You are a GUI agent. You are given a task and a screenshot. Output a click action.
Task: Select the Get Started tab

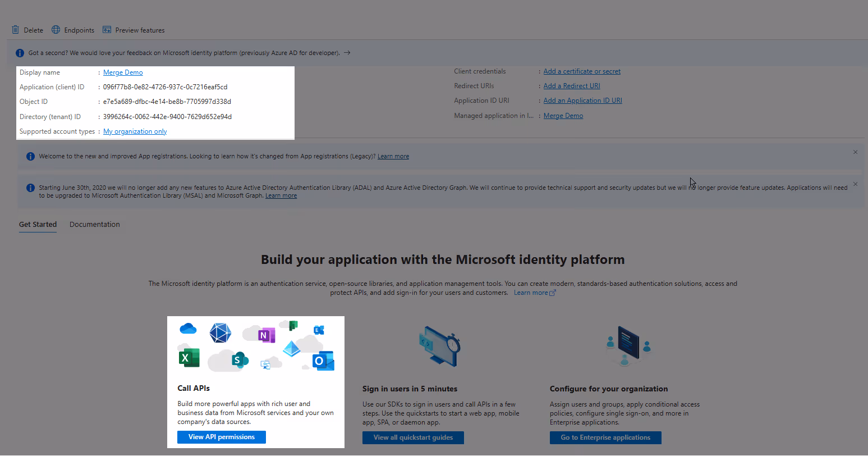tap(38, 224)
